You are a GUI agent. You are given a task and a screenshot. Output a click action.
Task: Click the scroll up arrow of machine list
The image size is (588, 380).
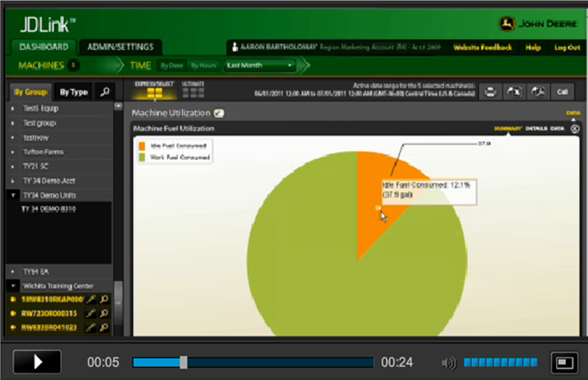(x=118, y=106)
